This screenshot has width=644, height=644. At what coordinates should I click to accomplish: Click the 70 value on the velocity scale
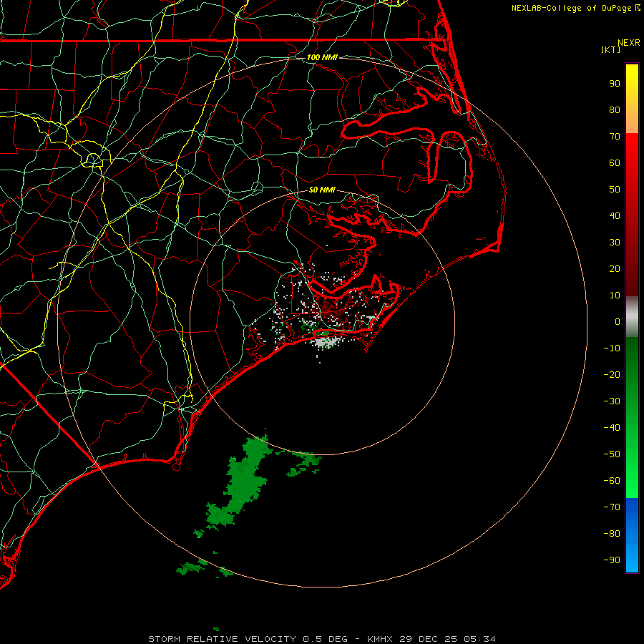615,137
